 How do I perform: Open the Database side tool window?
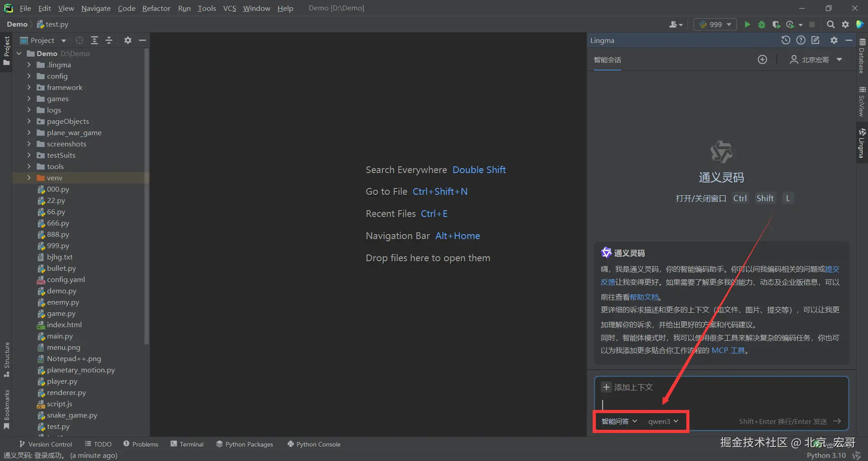click(862, 55)
